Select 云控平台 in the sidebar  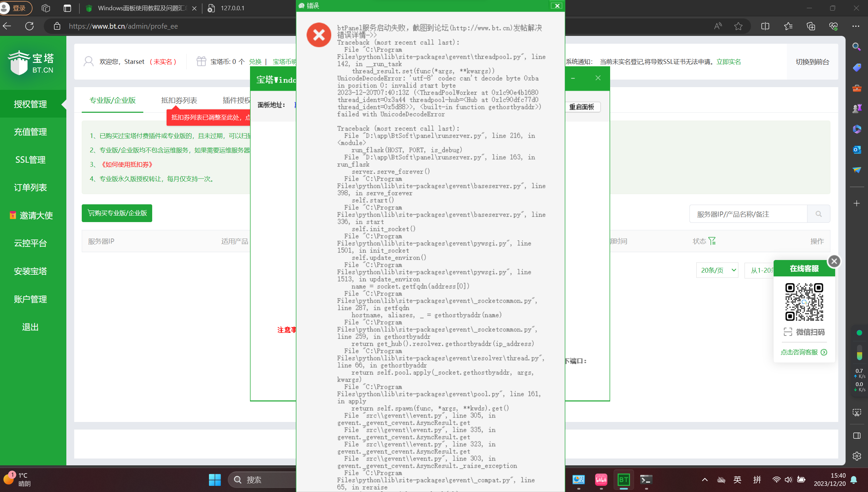30,243
